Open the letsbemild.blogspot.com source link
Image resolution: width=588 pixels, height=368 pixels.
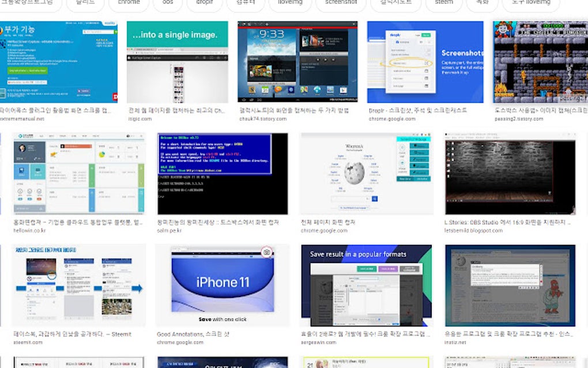[x=474, y=230]
